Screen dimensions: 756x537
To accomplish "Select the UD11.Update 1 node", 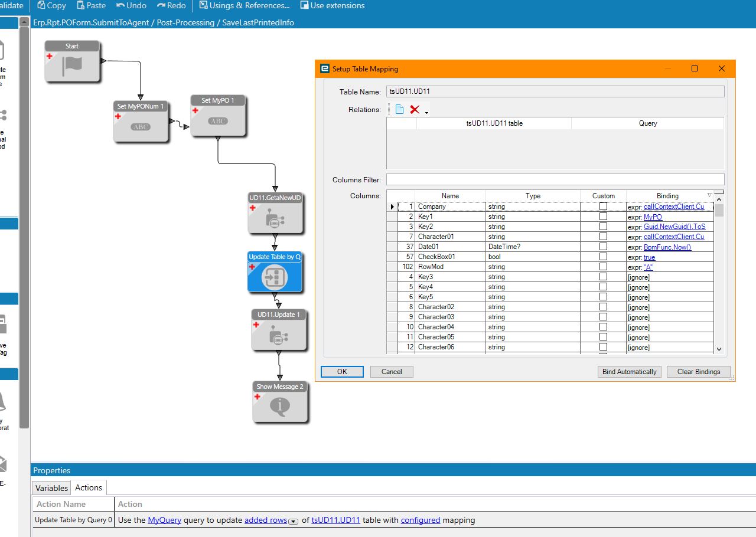I will [x=278, y=336].
